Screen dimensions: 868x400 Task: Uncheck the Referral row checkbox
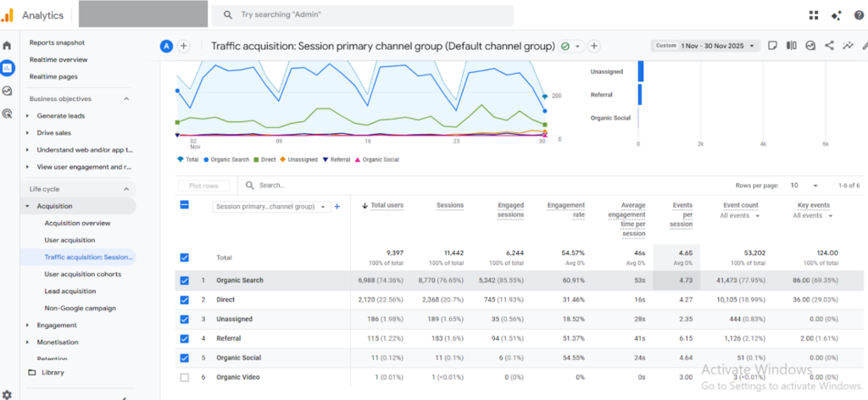click(x=185, y=338)
